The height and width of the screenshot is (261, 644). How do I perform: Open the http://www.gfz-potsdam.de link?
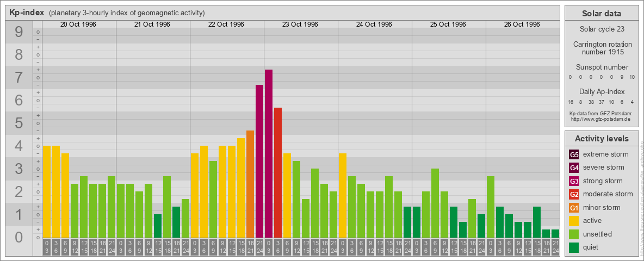(602, 119)
